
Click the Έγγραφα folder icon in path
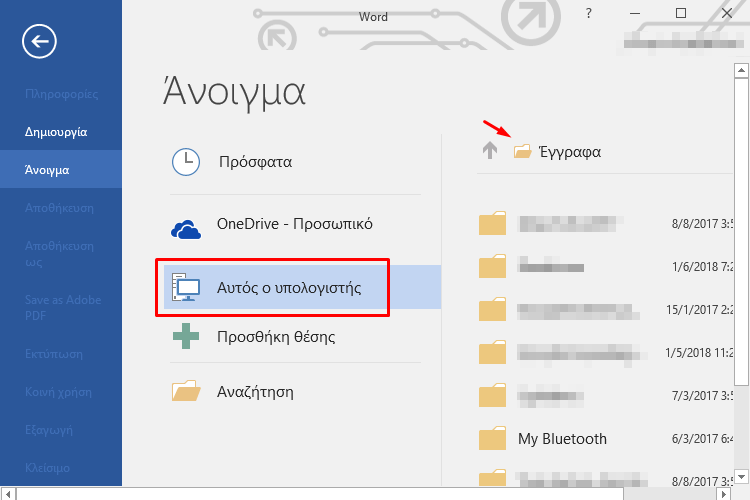click(521, 152)
